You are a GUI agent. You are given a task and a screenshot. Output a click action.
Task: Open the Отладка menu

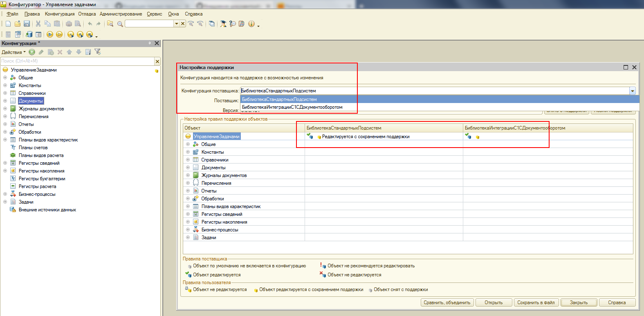tap(87, 14)
